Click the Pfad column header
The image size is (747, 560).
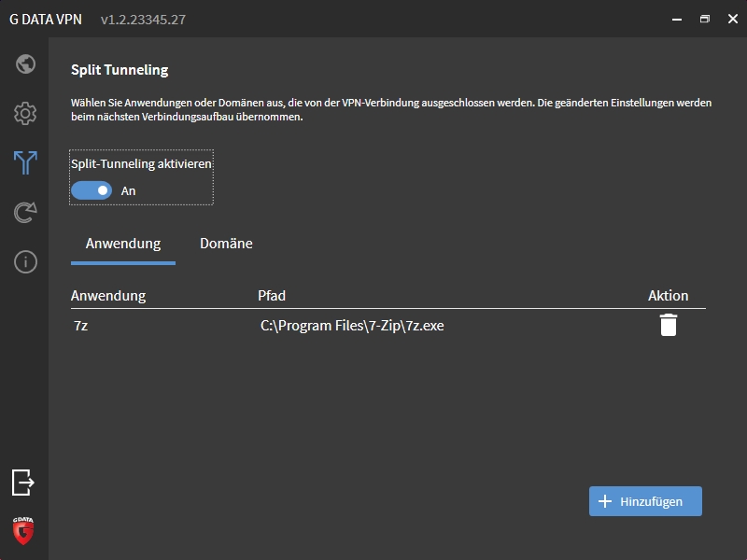click(x=272, y=296)
